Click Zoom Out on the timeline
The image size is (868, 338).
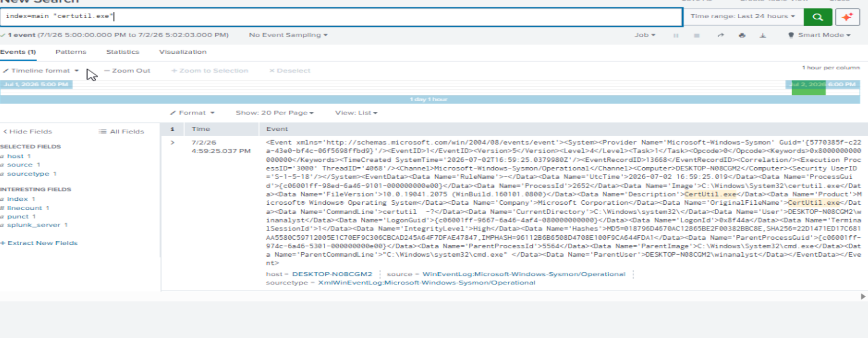[x=127, y=71]
